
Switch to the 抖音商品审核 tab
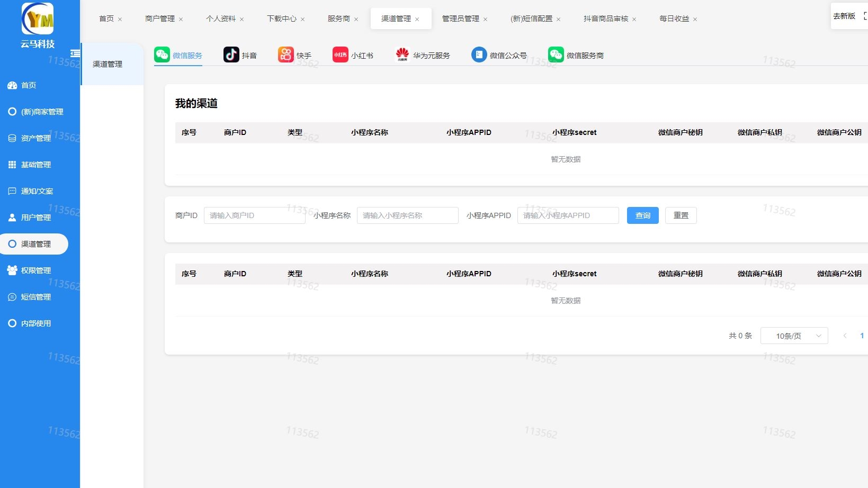click(606, 19)
